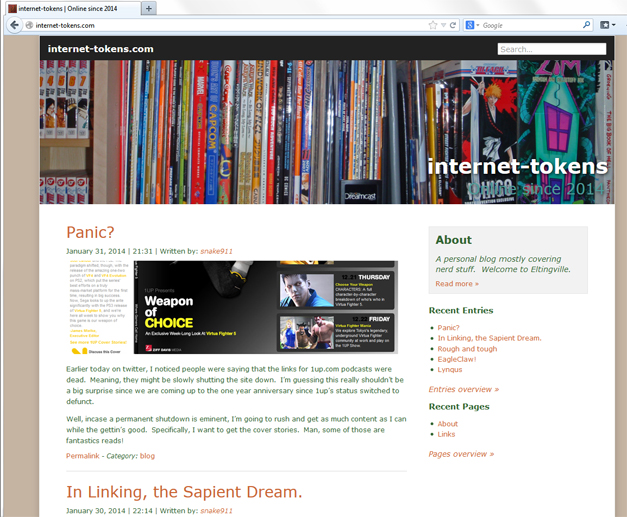Click the browser Back arrow button
This screenshot has width=627, height=517.
[14, 25]
